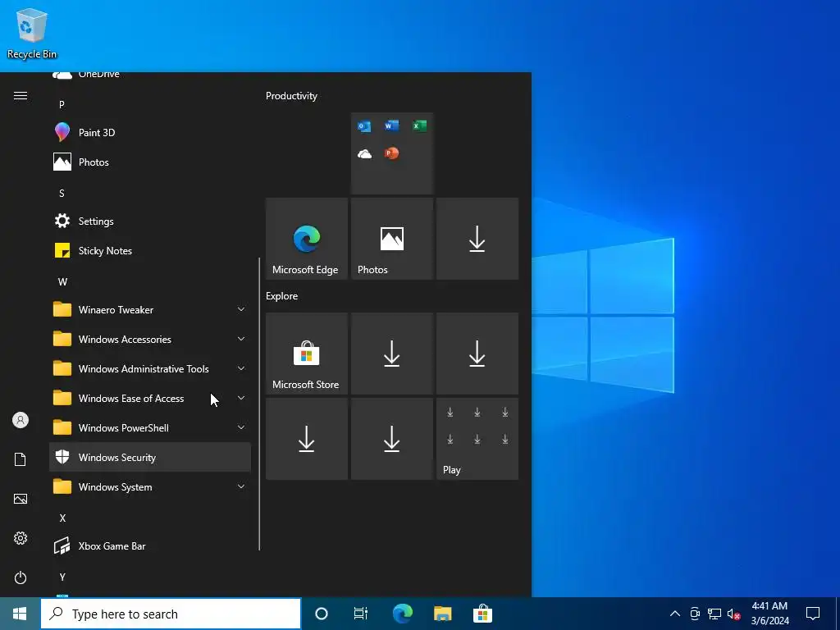Click the Power button in Start sidebar

21,577
